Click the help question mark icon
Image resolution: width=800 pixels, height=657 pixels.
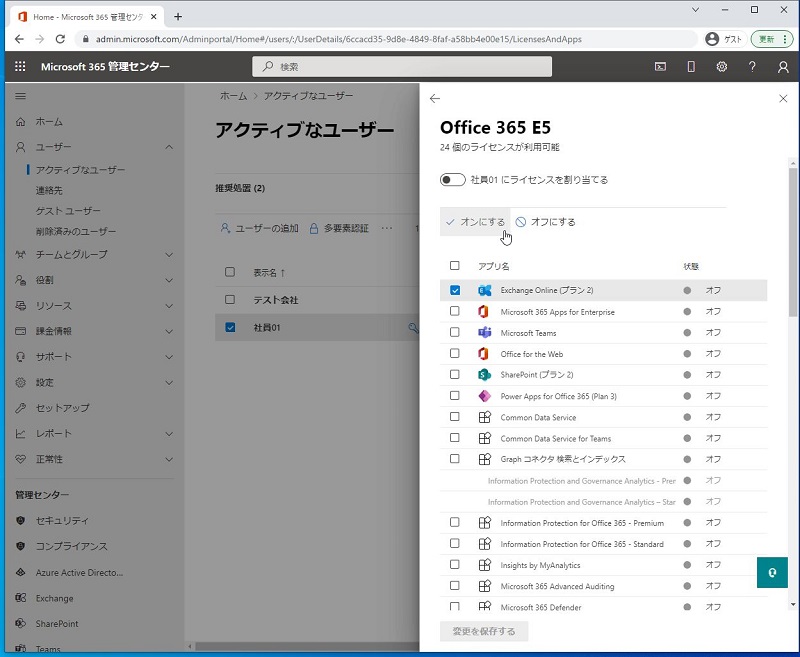point(752,66)
